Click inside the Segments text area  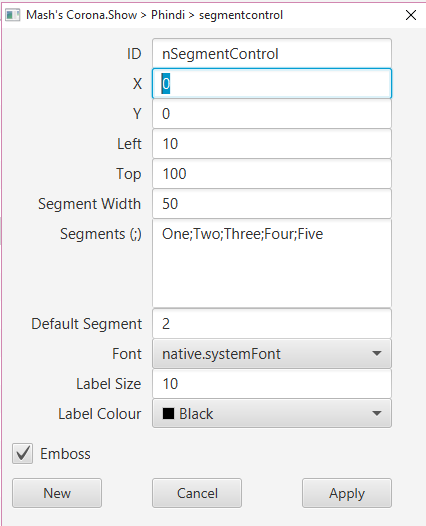point(272,263)
